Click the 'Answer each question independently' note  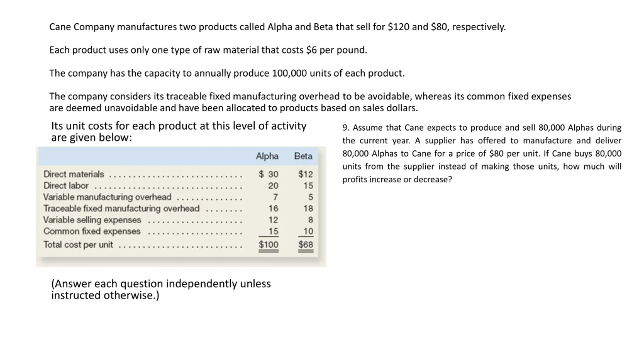[x=161, y=289]
